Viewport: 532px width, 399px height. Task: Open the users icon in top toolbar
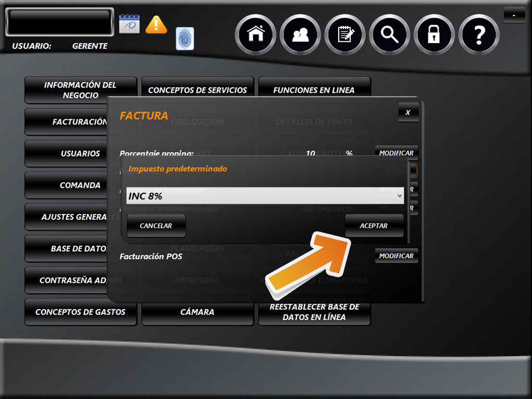point(300,35)
